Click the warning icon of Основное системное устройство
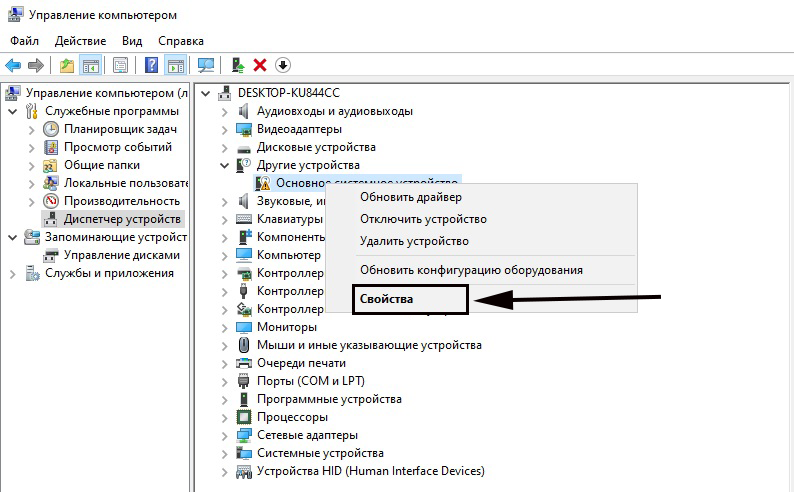This screenshot has width=794, height=492. point(263,183)
